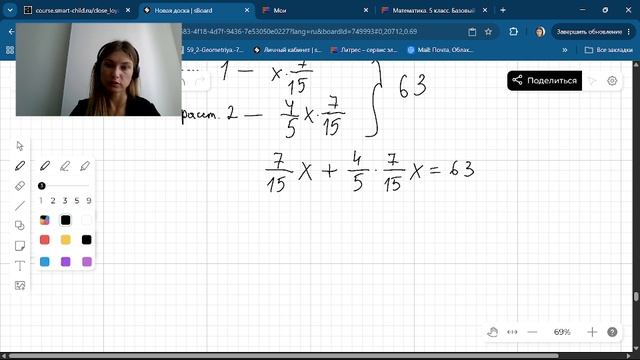The image size is (640, 360).
Task: Open the Литрес bookmark
Action: tap(364, 50)
